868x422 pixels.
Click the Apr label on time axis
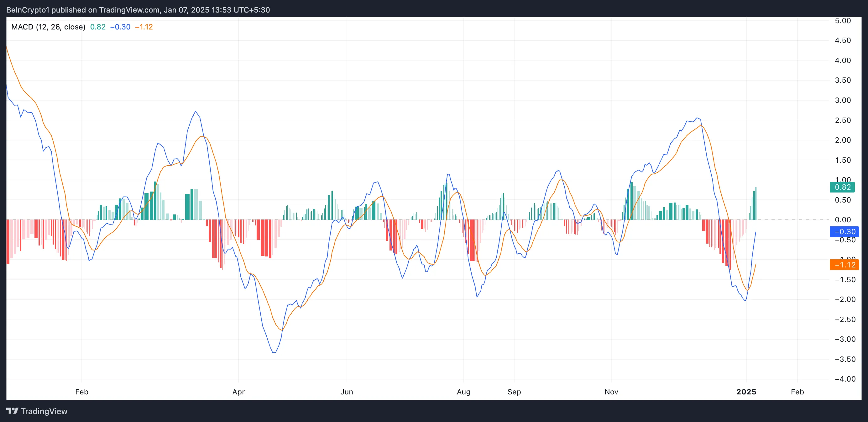pyautogui.click(x=238, y=392)
